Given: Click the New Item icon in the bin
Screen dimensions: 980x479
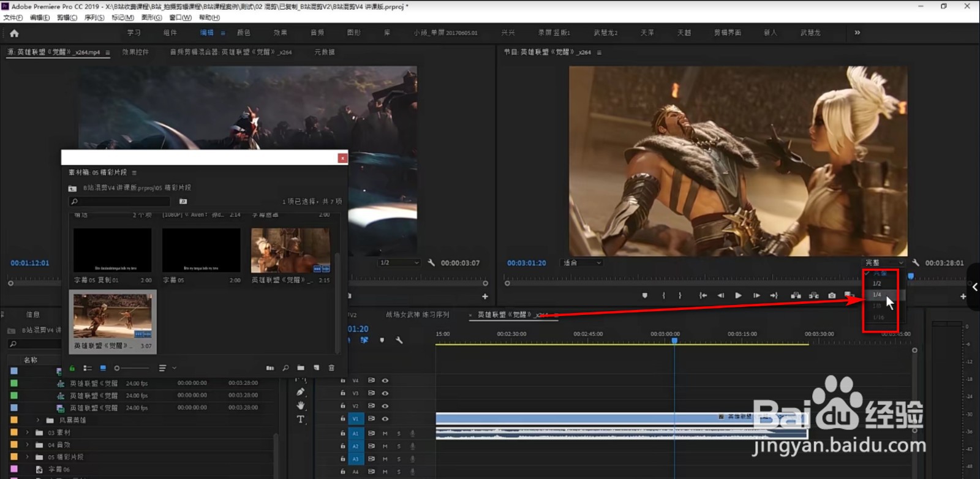Looking at the screenshot, I should [x=316, y=368].
